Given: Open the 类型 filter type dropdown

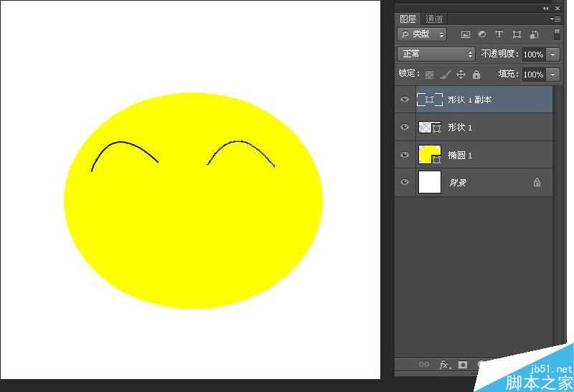Looking at the screenshot, I should pos(422,34).
